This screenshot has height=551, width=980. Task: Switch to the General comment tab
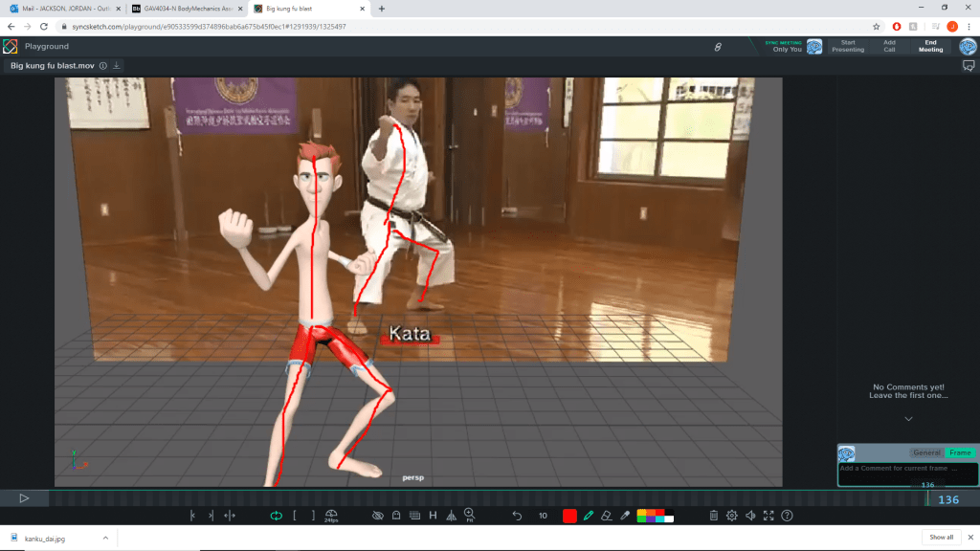(926, 452)
